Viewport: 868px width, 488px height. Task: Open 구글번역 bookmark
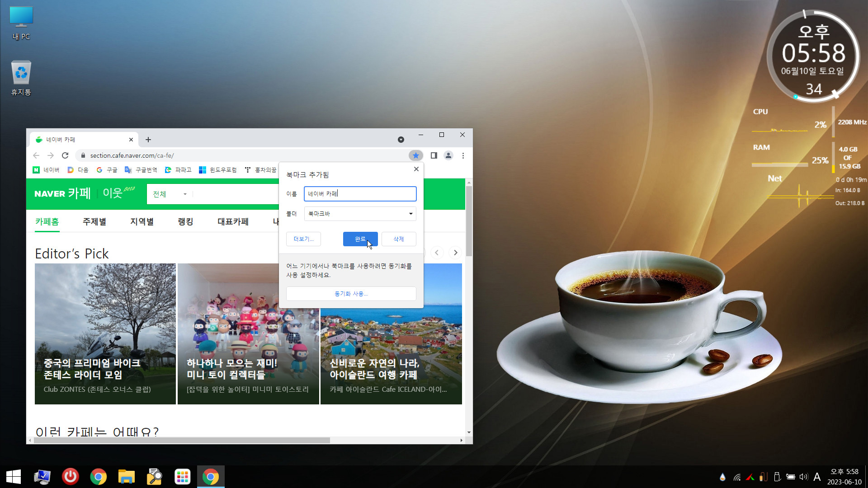tap(141, 170)
